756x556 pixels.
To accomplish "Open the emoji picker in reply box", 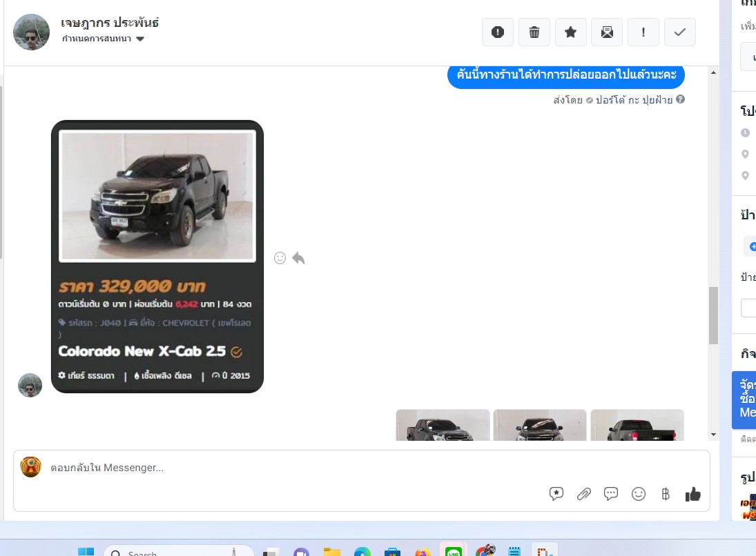I will (x=639, y=494).
